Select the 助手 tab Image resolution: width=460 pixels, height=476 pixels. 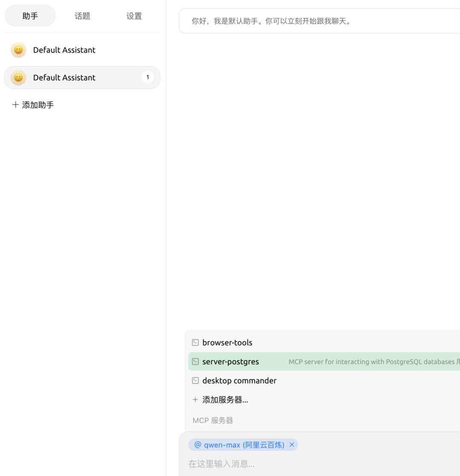point(30,16)
